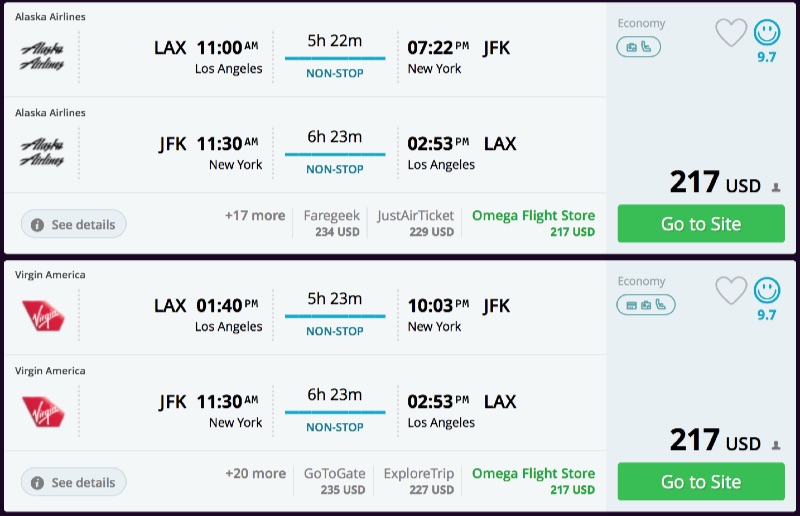
Task: Click the passenger icon beside the Alaska 217 USD price
Action: coord(775,187)
